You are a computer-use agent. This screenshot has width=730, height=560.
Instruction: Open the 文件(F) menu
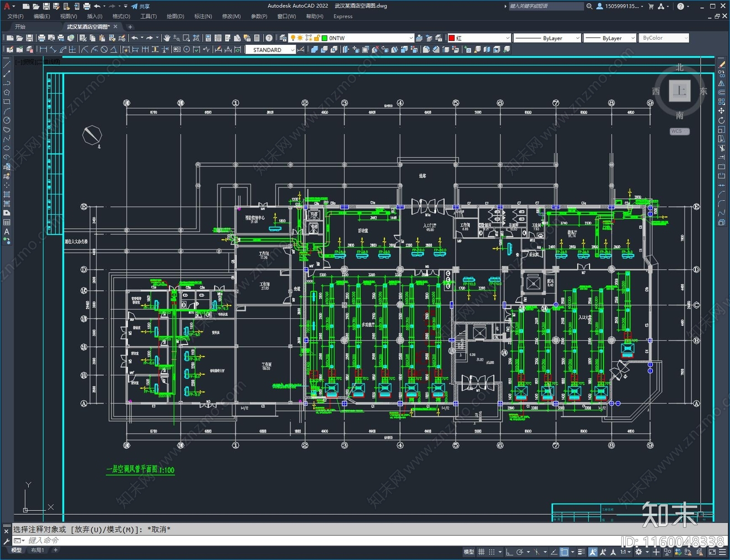tap(16, 16)
